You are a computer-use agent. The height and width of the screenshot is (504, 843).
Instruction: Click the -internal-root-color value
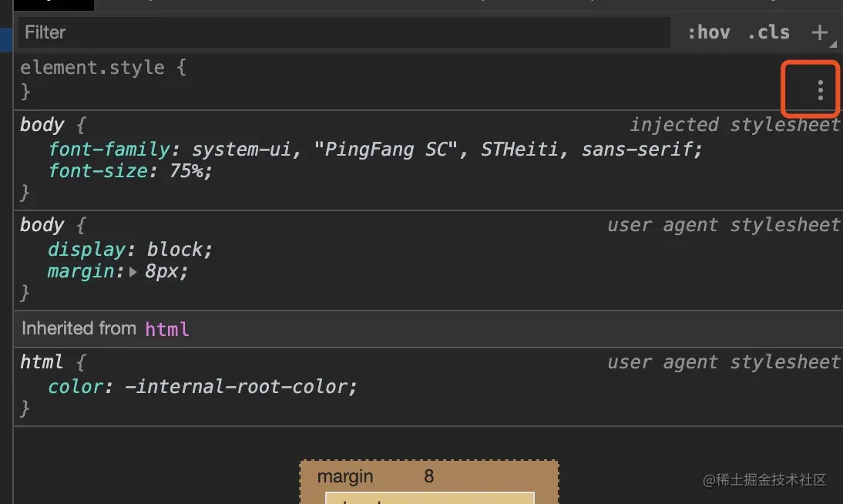(x=236, y=387)
